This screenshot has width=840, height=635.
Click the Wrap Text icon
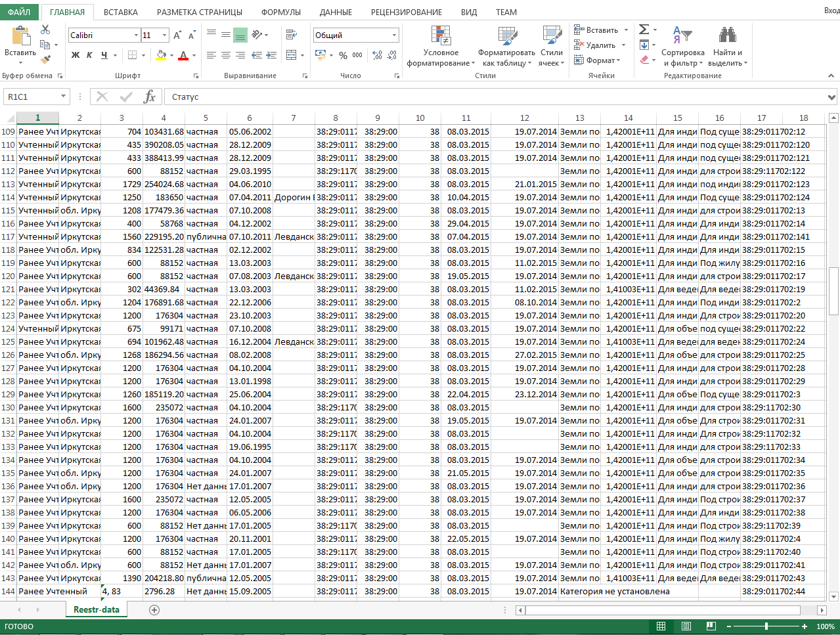pos(290,35)
